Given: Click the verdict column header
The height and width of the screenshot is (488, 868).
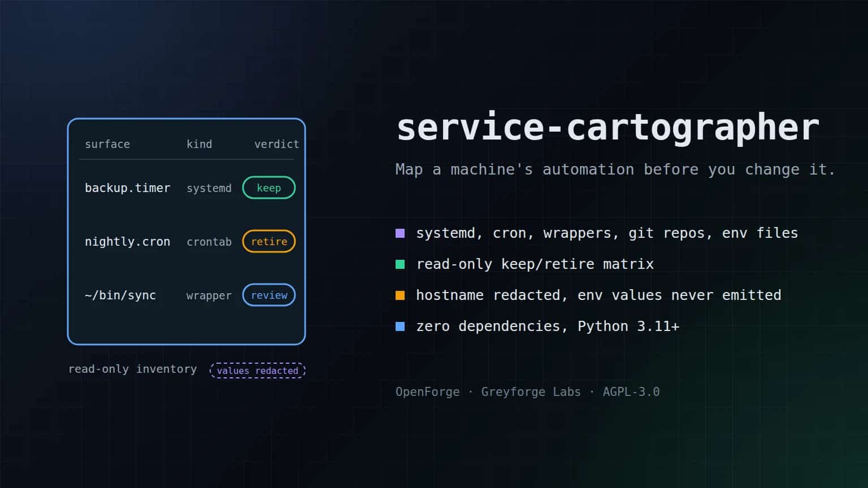Looking at the screenshot, I should pos(276,144).
